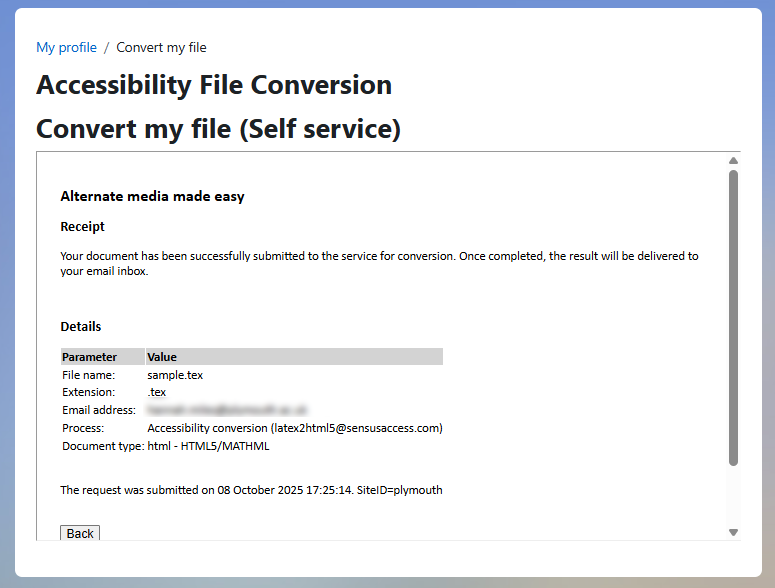Click the successful submission receipt paragraph
This screenshot has height=588, width=775.
coord(379,263)
